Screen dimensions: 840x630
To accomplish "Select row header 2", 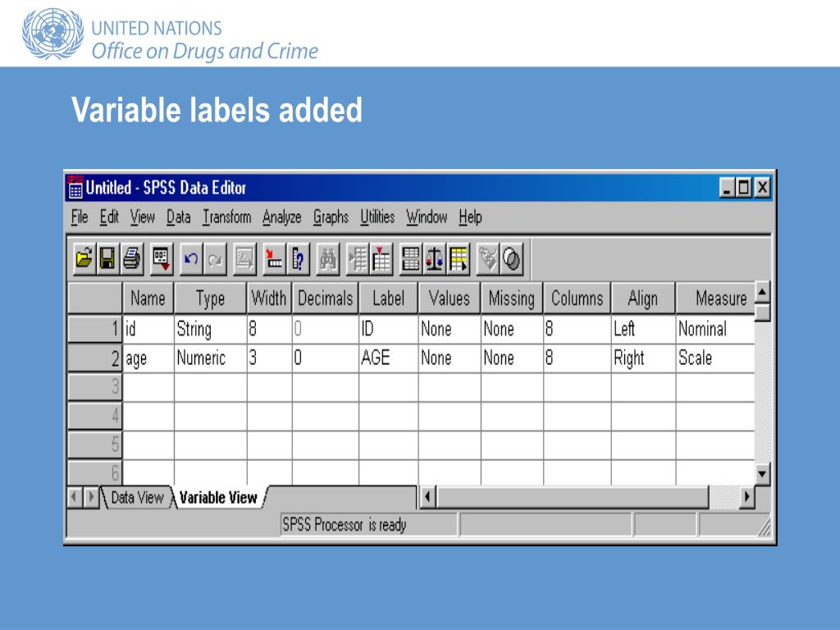I will coord(95,358).
